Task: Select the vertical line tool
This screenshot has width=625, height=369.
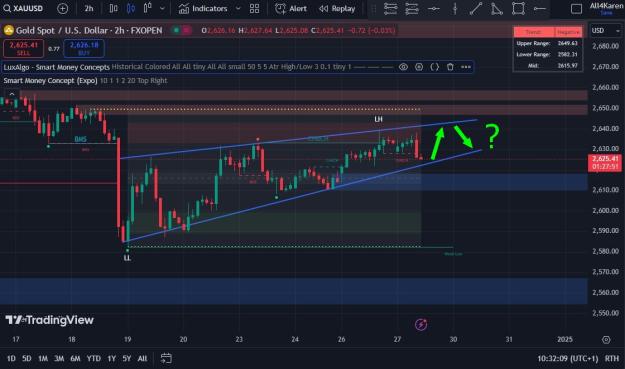Action: point(455,8)
